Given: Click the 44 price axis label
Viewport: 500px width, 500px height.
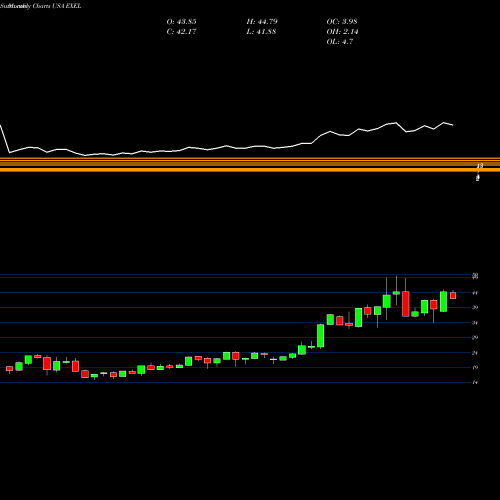Looking at the screenshot, I should 475,293.
